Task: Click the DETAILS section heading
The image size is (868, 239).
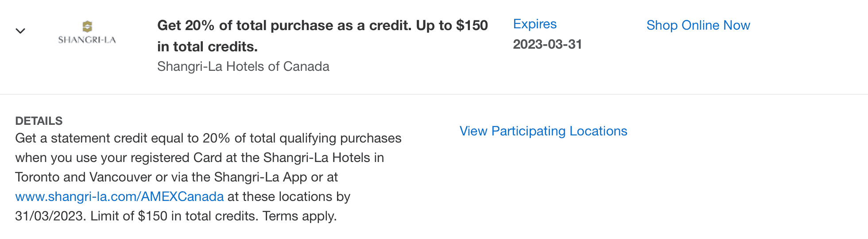Action: point(39,121)
